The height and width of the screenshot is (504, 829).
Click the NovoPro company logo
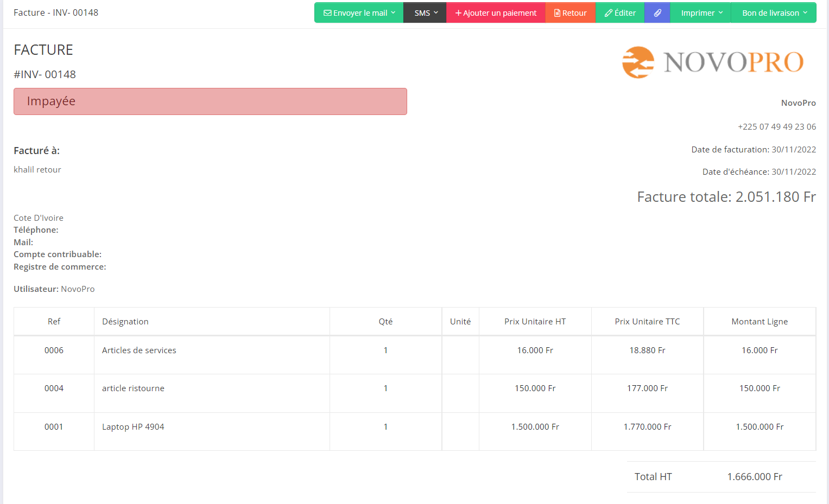712,62
